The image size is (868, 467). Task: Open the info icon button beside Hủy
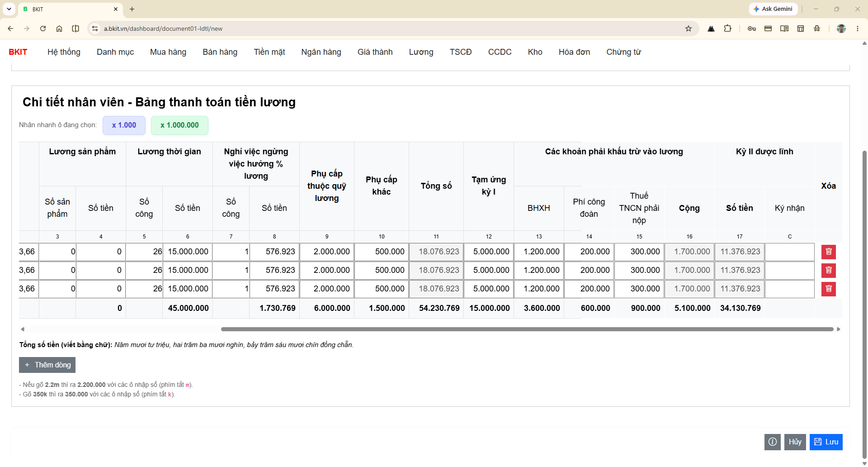pyautogui.click(x=773, y=442)
